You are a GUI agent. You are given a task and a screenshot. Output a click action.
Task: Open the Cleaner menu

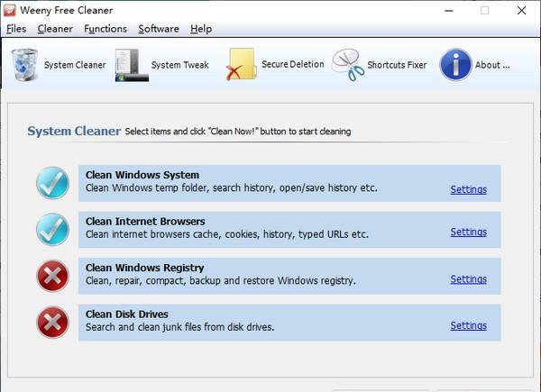point(55,29)
